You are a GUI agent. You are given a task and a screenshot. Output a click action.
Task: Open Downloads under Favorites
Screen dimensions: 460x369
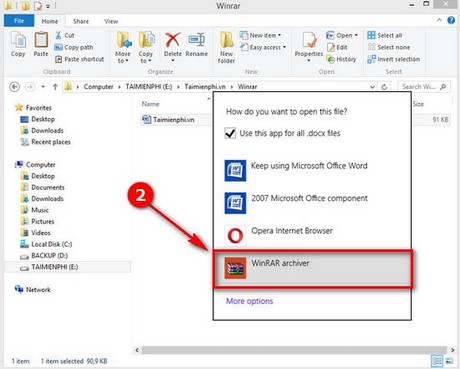coord(42,130)
